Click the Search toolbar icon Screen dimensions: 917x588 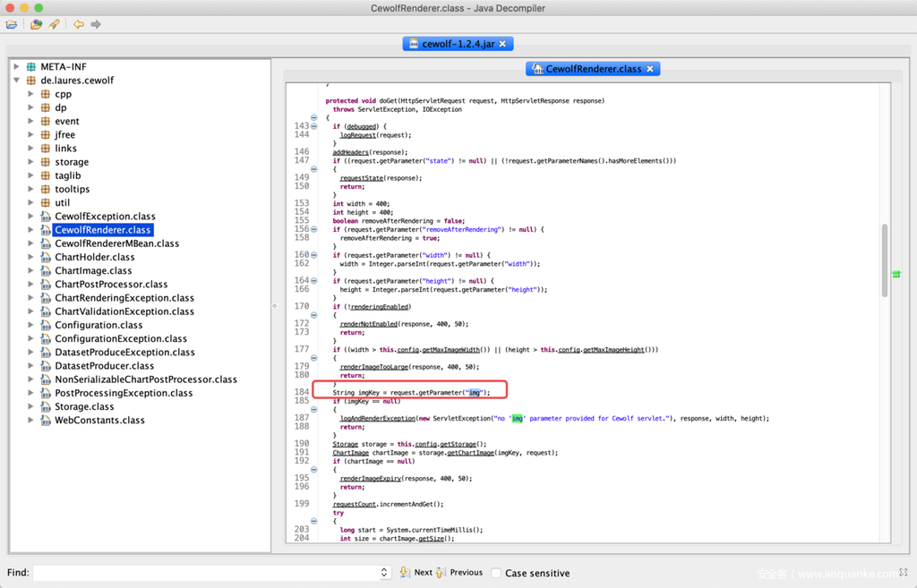tap(54, 24)
